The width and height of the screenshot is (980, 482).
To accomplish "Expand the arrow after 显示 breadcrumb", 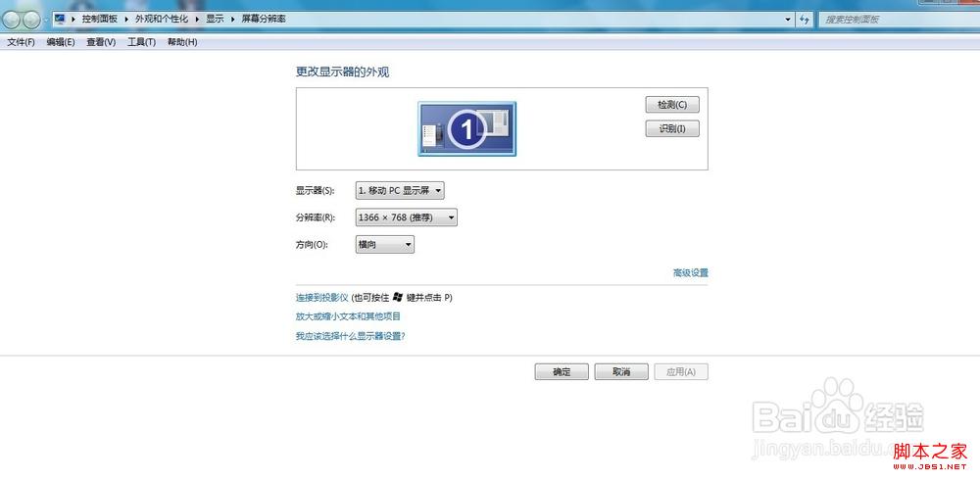I will coord(233,20).
